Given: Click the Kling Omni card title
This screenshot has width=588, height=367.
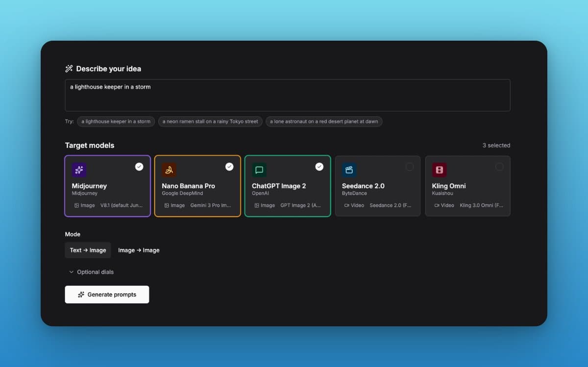Looking at the screenshot, I should (x=449, y=186).
